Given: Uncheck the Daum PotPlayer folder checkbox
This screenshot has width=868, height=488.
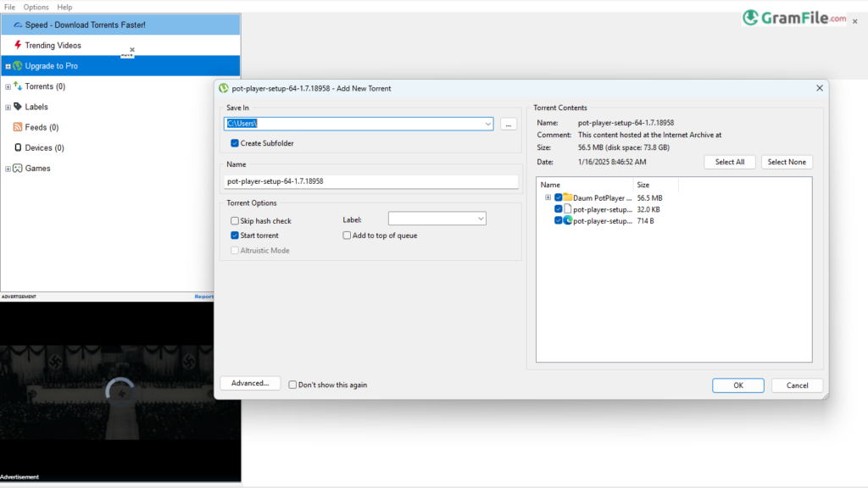Looking at the screenshot, I should [558, 197].
